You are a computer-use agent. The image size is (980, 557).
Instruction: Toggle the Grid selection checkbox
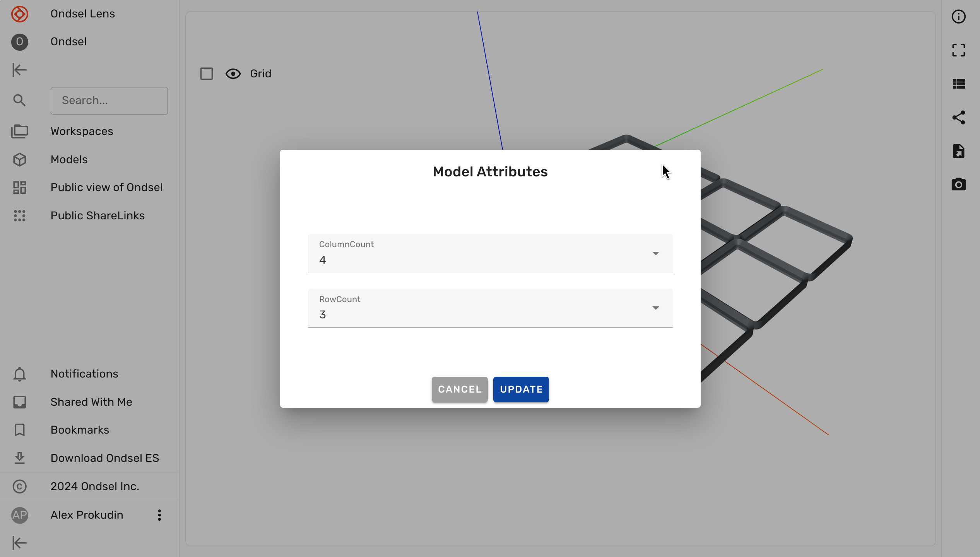pos(206,73)
